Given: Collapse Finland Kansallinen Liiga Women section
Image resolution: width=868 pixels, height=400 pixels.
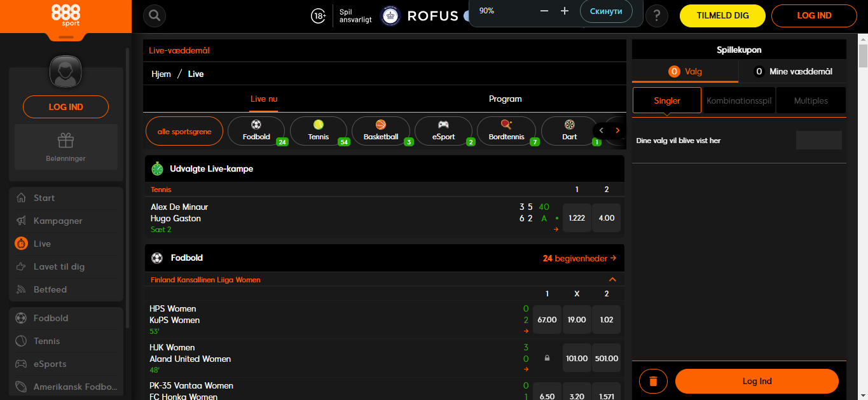Looking at the screenshot, I should [x=612, y=280].
